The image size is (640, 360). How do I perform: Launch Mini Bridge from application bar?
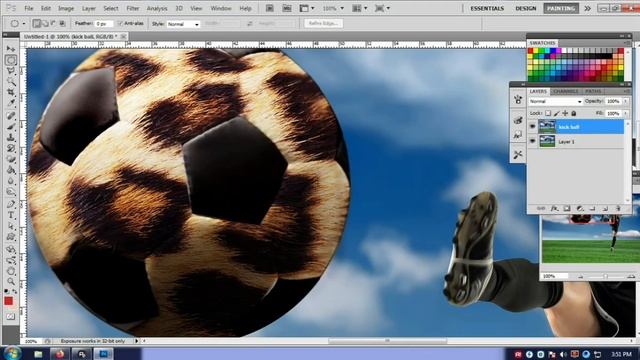(287, 8)
